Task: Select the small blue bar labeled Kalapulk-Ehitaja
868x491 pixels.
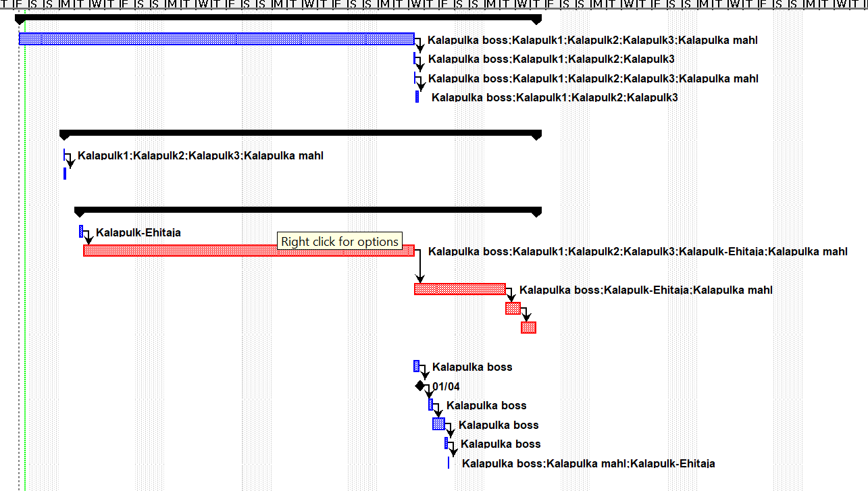Action: [81, 232]
